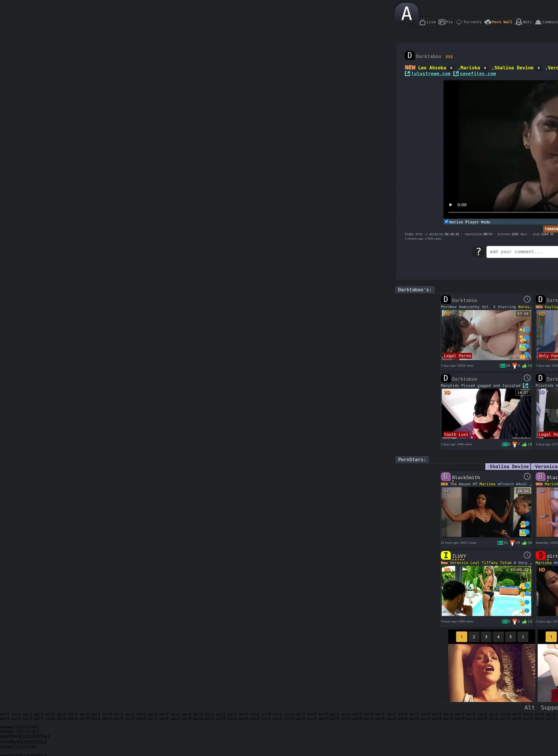Go to page 3 in pagination
The image size is (558, 756).
pyautogui.click(x=486, y=637)
